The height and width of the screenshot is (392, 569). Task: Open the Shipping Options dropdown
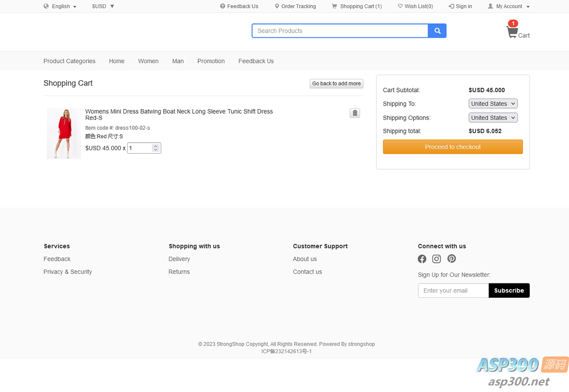(493, 118)
